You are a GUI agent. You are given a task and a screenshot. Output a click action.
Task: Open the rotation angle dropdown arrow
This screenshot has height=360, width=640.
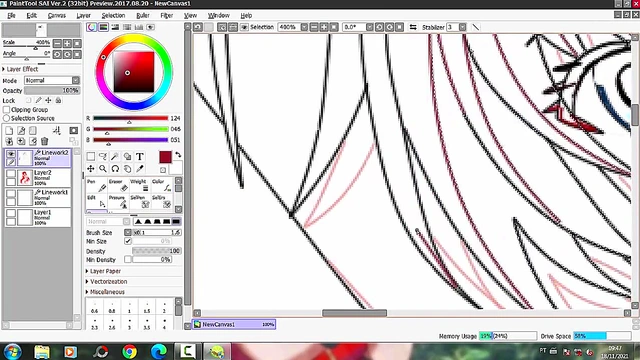coord(369,27)
